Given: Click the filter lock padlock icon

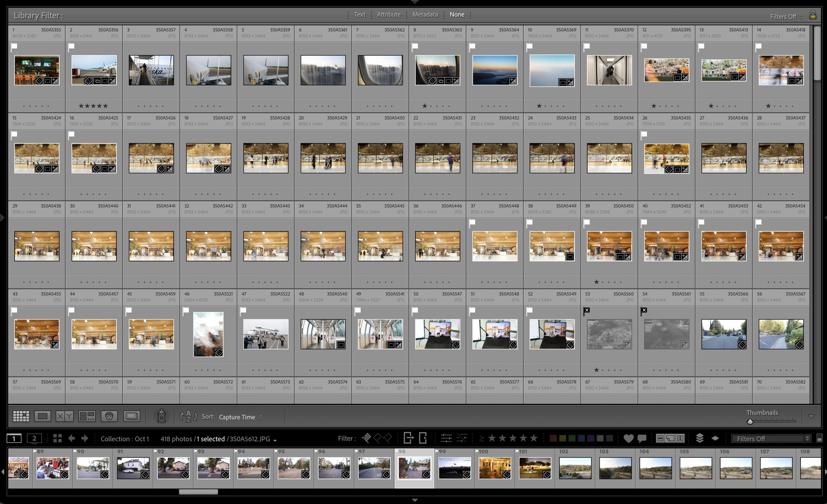Looking at the screenshot, I should [x=812, y=15].
